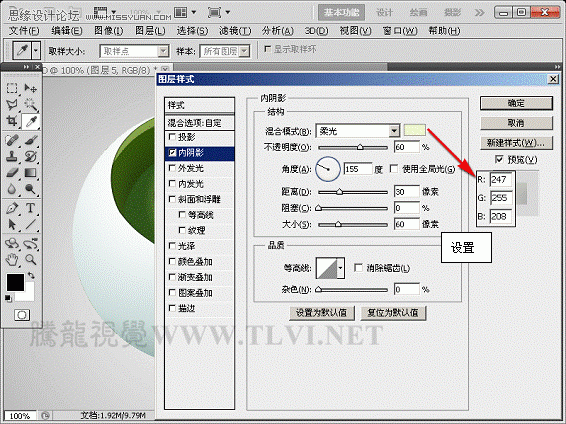The height and width of the screenshot is (424, 566).
Task: Enable the 外发光 outer glow checkbox
Action: point(173,168)
